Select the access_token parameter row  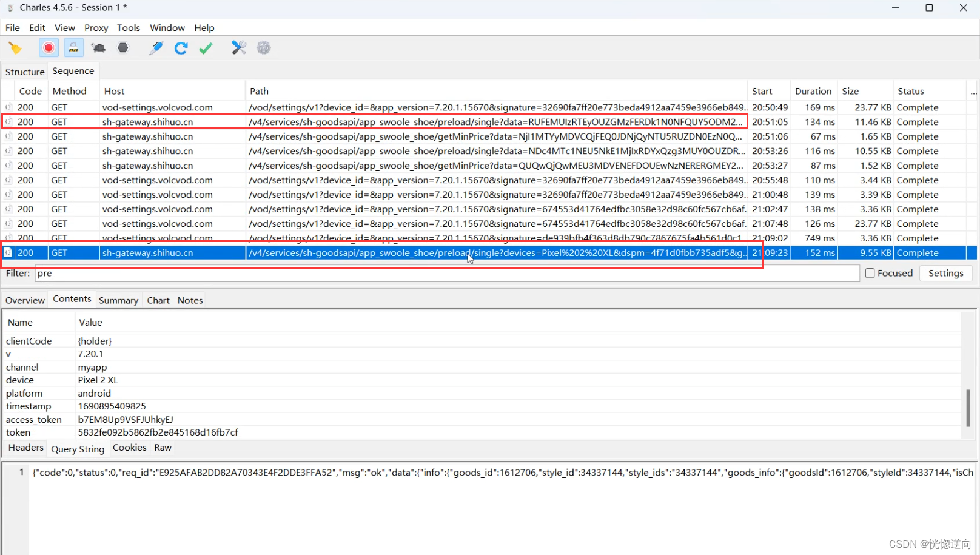[482, 419]
